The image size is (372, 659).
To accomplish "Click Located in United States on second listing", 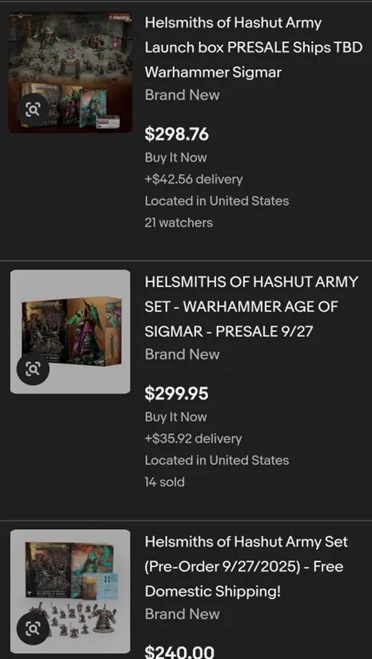I will [x=217, y=460].
